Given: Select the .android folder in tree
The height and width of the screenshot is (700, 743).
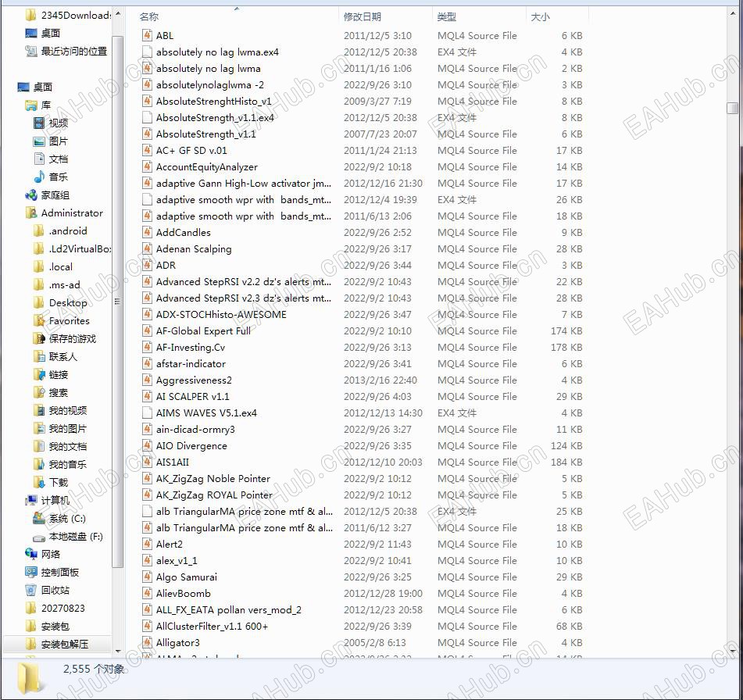Looking at the screenshot, I should [61, 230].
